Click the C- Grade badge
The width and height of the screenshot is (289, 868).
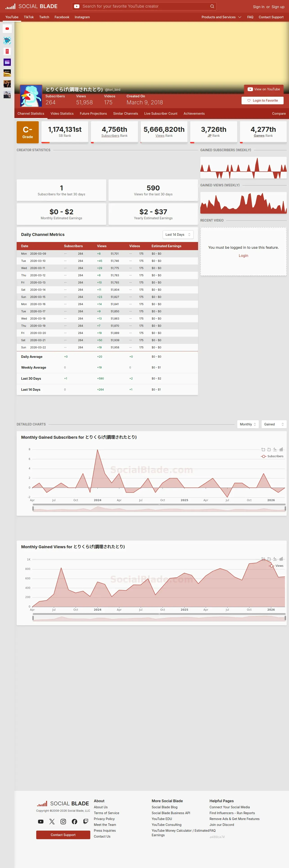coord(28,132)
